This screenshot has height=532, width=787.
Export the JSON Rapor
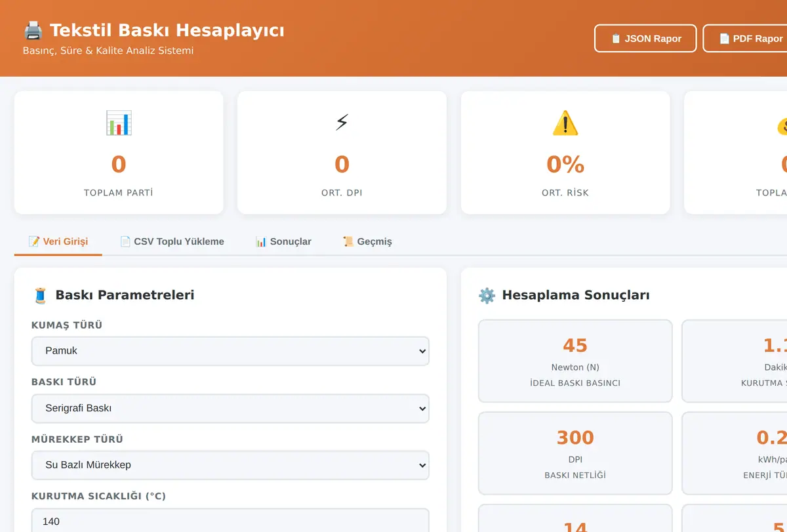tap(645, 38)
